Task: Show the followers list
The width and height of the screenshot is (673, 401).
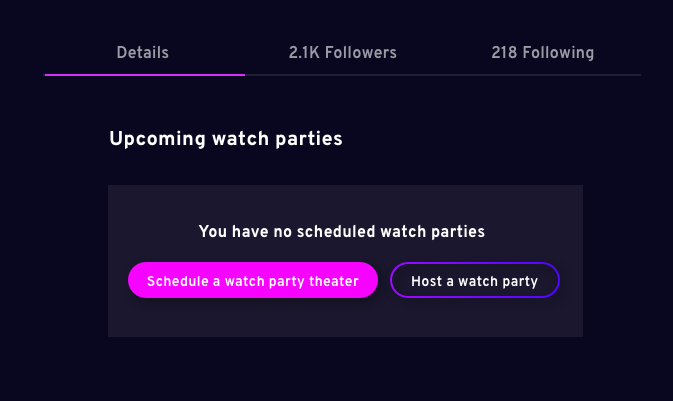Action: pos(343,53)
